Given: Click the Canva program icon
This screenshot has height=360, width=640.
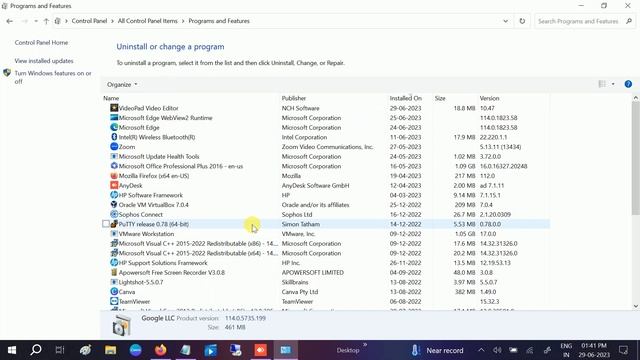Looking at the screenshot, I should coord(114,292).
